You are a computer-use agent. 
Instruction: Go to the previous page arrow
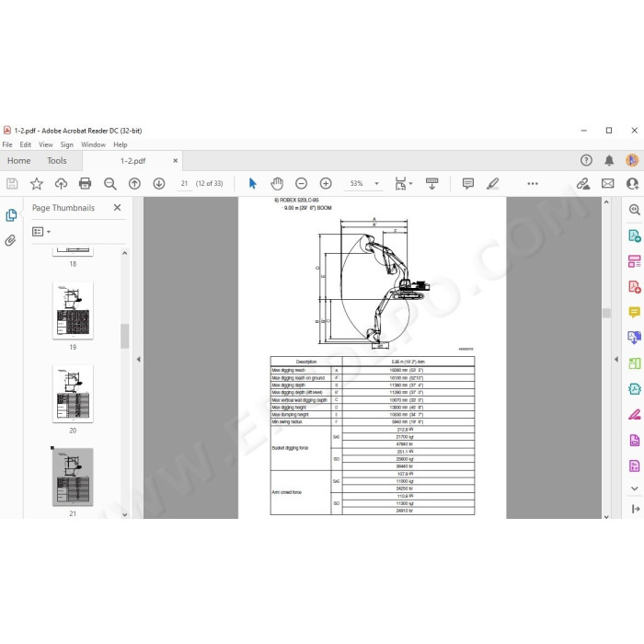tap(134, 184)
